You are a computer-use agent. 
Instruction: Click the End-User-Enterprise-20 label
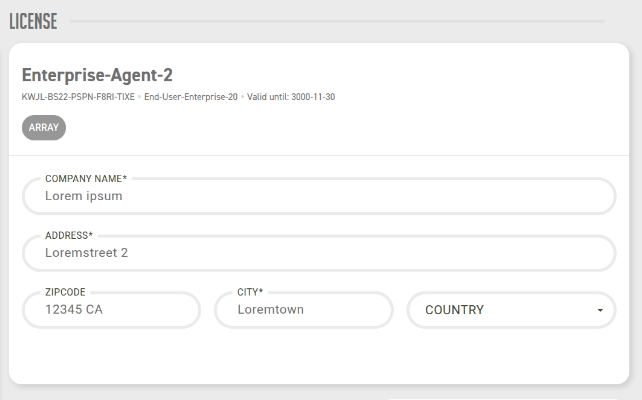click(191, 97)
